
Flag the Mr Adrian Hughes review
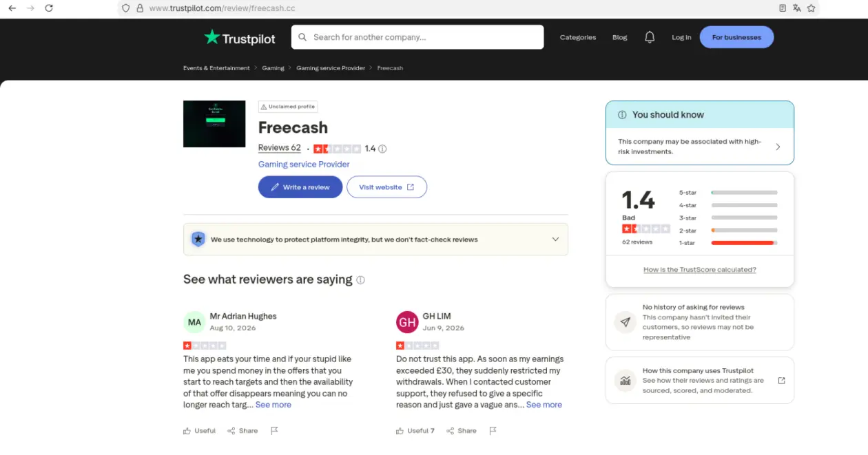pos(274,431)
